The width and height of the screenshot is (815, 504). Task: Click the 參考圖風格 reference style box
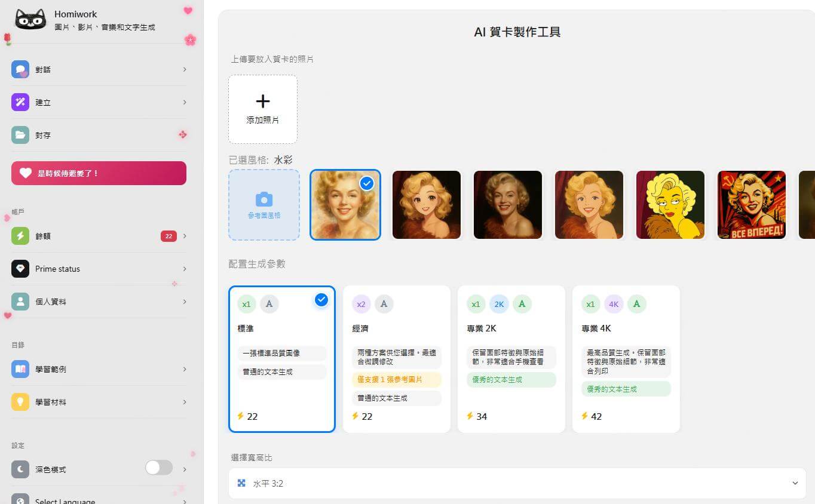coord(264,205)
